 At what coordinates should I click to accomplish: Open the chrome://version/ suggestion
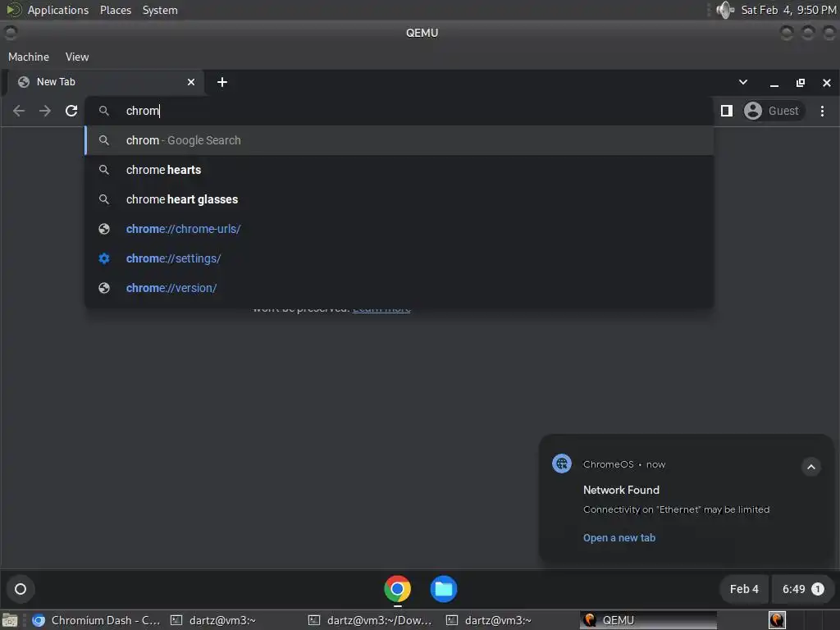(x=399, y=288)
